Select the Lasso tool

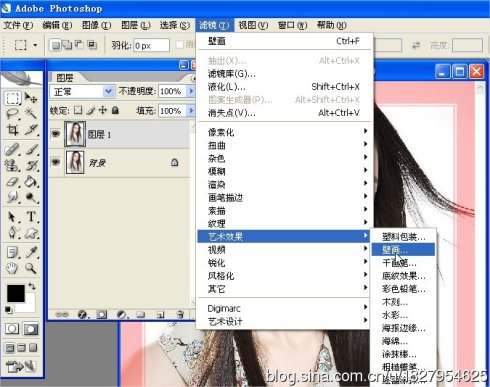pyautogui.click(x=13, y=114)
